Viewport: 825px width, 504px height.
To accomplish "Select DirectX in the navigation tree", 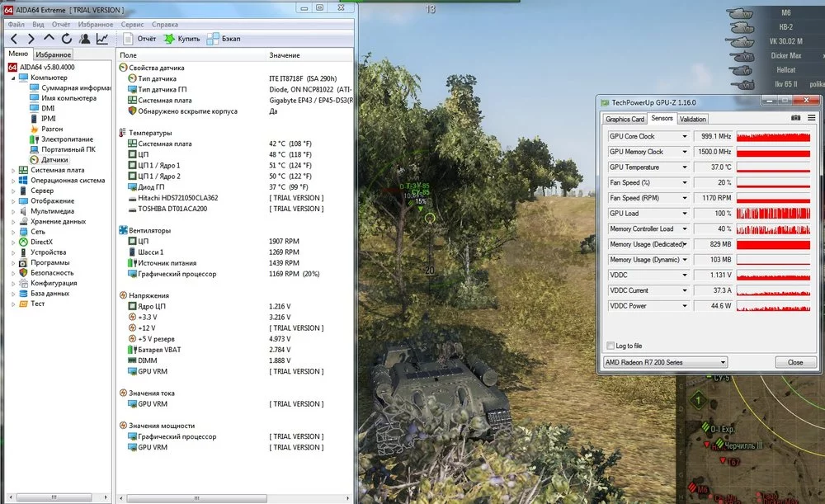I will 41,242.
